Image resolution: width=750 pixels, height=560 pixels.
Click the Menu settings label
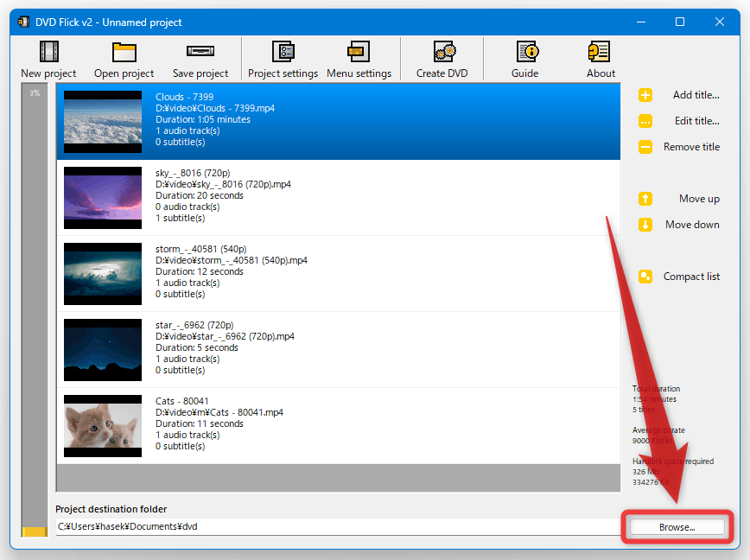coord(359,73)
